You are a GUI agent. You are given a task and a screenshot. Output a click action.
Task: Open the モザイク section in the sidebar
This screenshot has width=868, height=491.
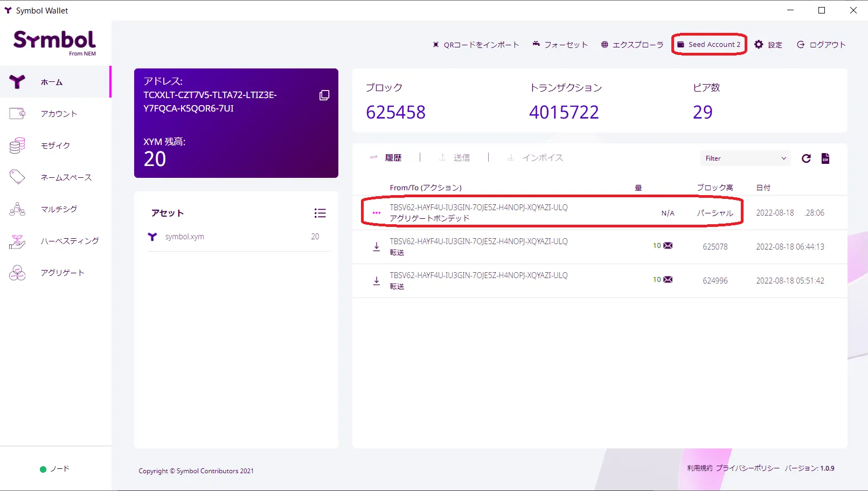pos(55,145)
